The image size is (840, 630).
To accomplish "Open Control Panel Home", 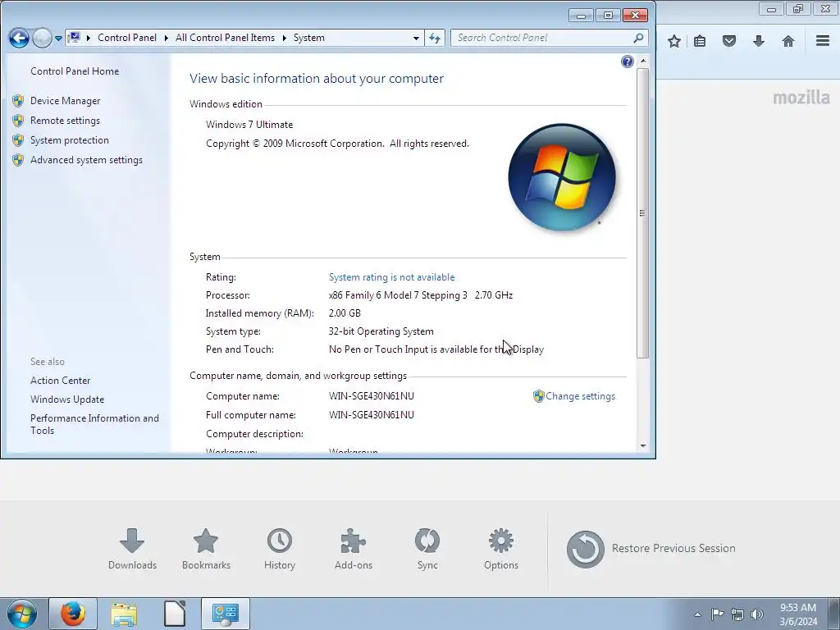I will click(75, 71).
